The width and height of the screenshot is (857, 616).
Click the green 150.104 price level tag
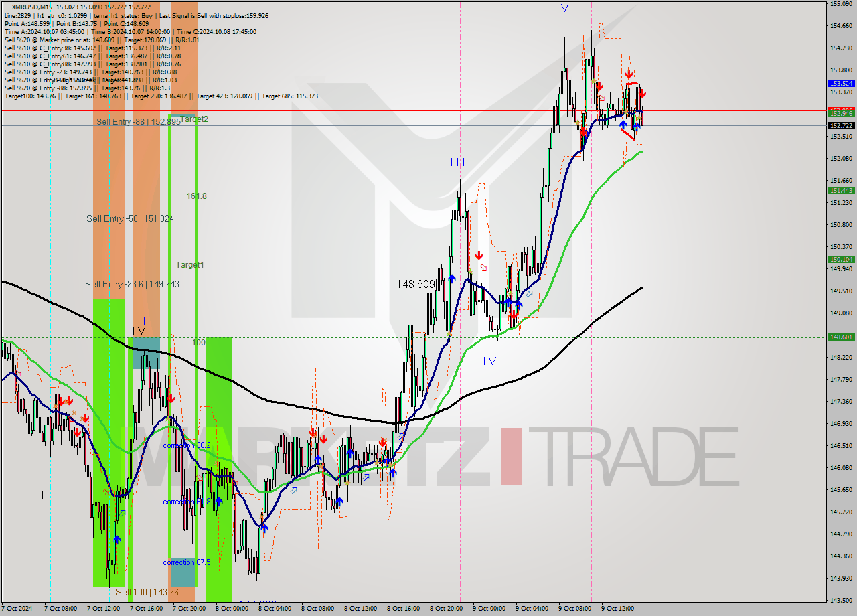[x=841, y=260]
